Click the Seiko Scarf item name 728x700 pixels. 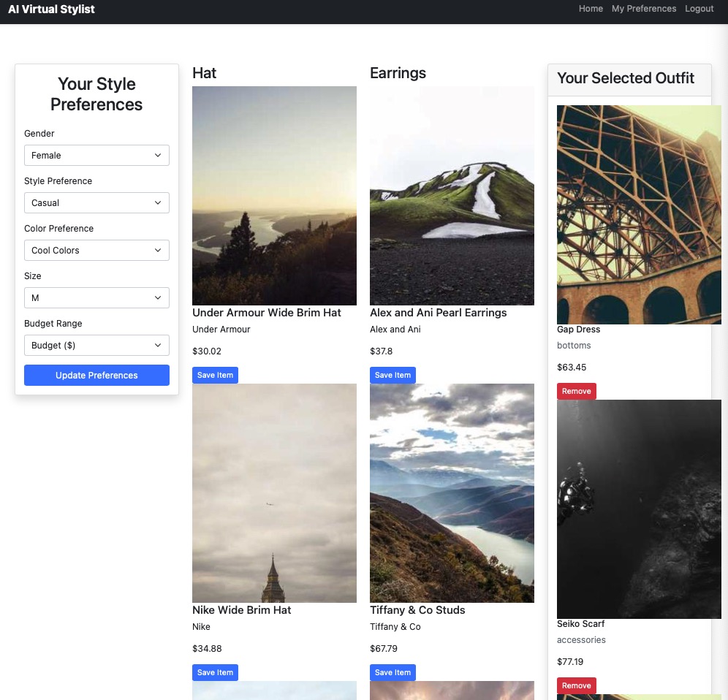click(581, 624)
